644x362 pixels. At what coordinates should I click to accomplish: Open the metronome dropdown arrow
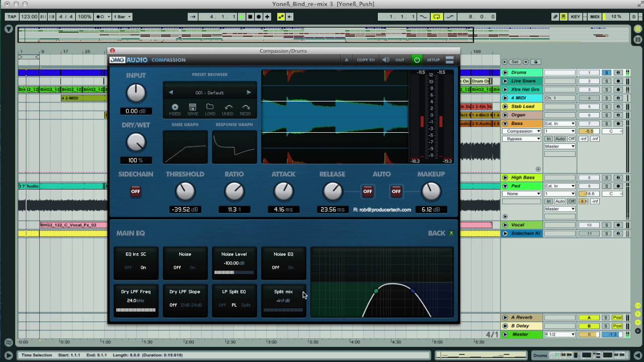point(108,17)
